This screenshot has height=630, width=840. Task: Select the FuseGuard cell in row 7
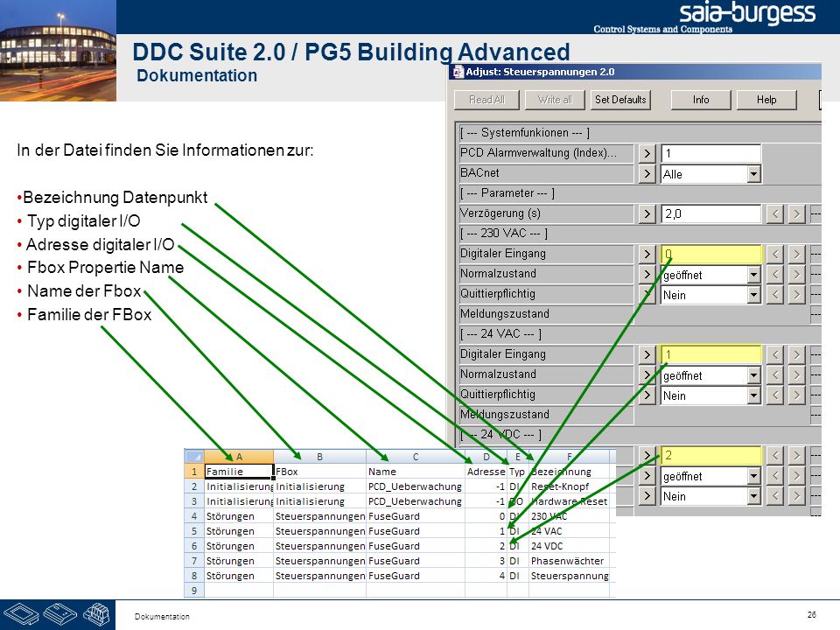415,561
